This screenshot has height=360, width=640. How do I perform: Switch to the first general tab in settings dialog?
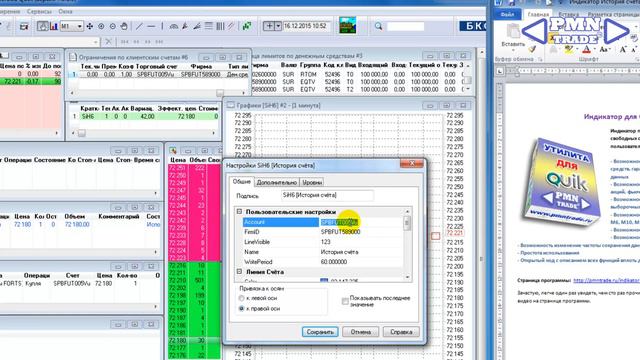click(242, 182)
